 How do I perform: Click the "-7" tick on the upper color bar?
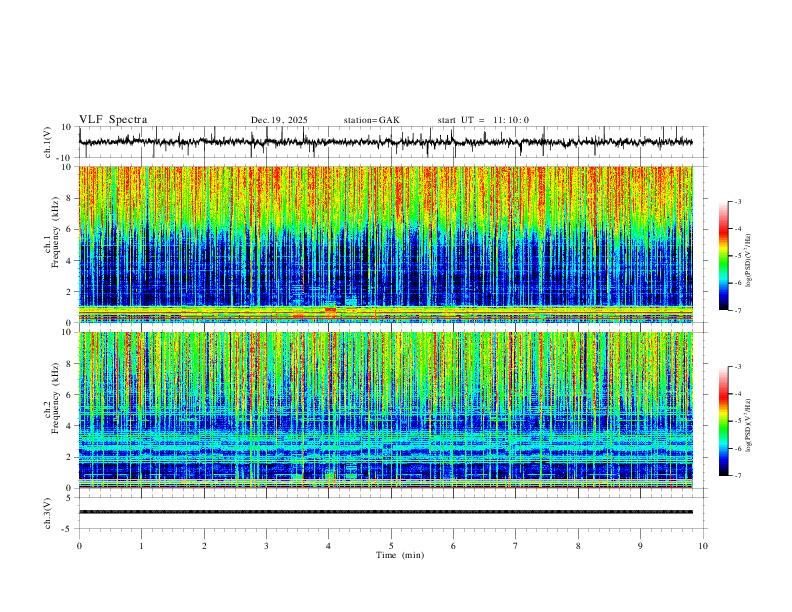click(x=737, y=310)
